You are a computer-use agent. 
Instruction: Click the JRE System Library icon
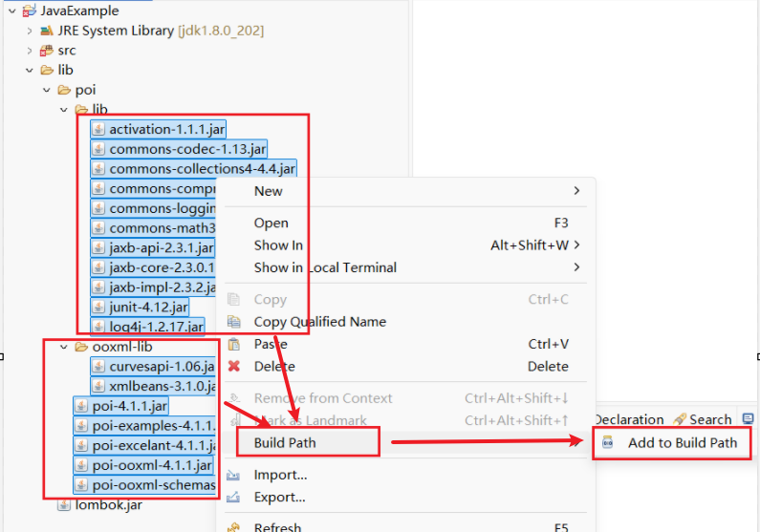[47, 31]
